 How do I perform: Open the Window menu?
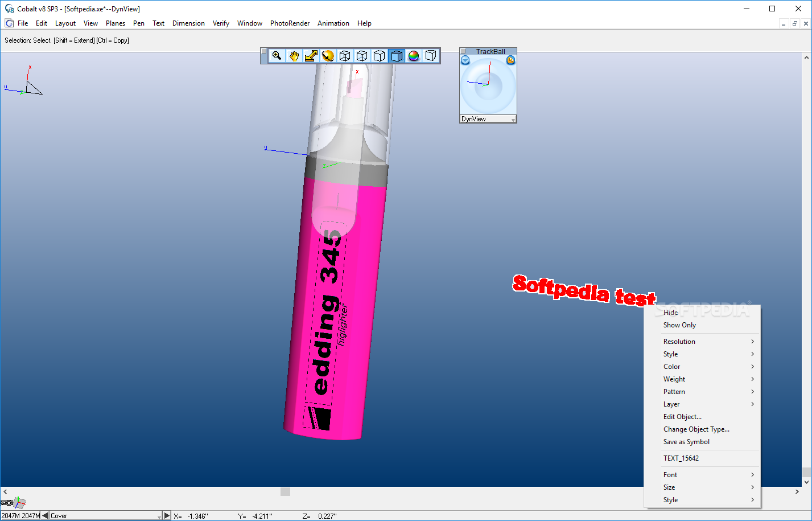[250, 23]
